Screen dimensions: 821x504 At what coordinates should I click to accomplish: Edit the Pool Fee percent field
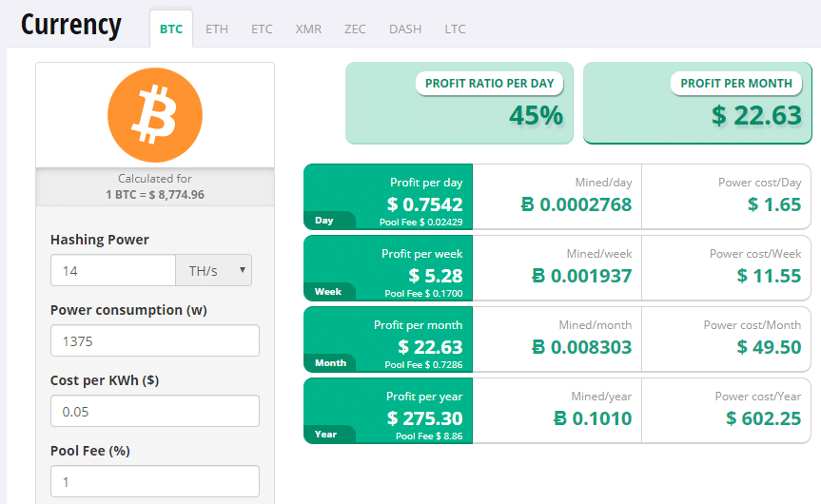[x=155, y=481]
